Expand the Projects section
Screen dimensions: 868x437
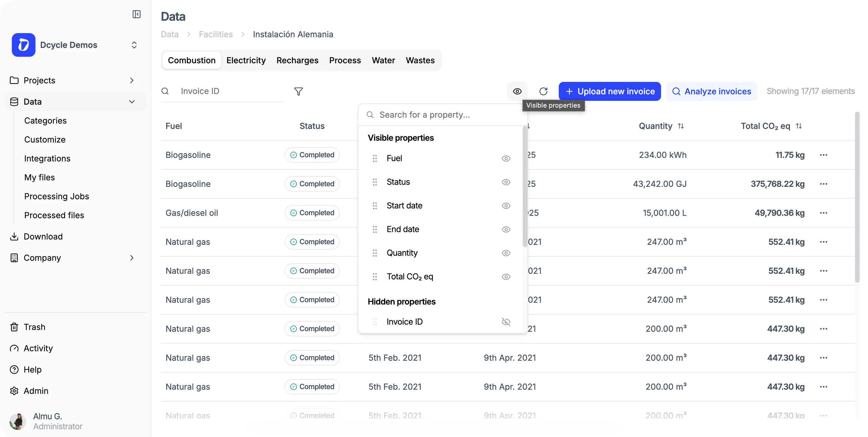click(x=132, y=80)
